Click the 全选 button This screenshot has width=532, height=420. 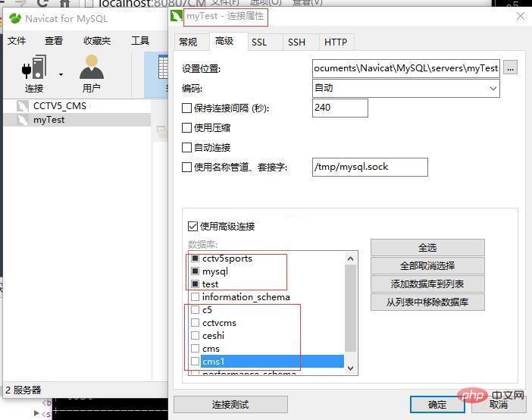(x=427, y=247)
